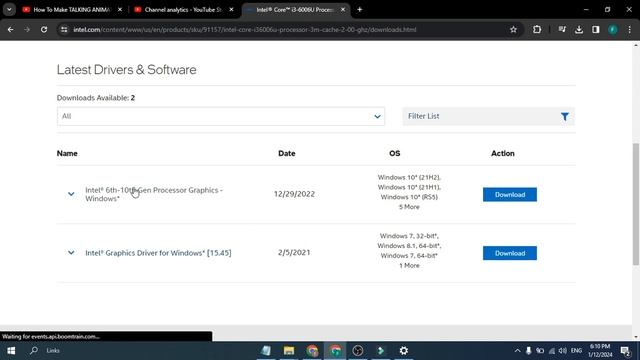This screenshot has height=360, width=640.
Task: Open Settings gear from the taskbar
Action: coord(404,351)
